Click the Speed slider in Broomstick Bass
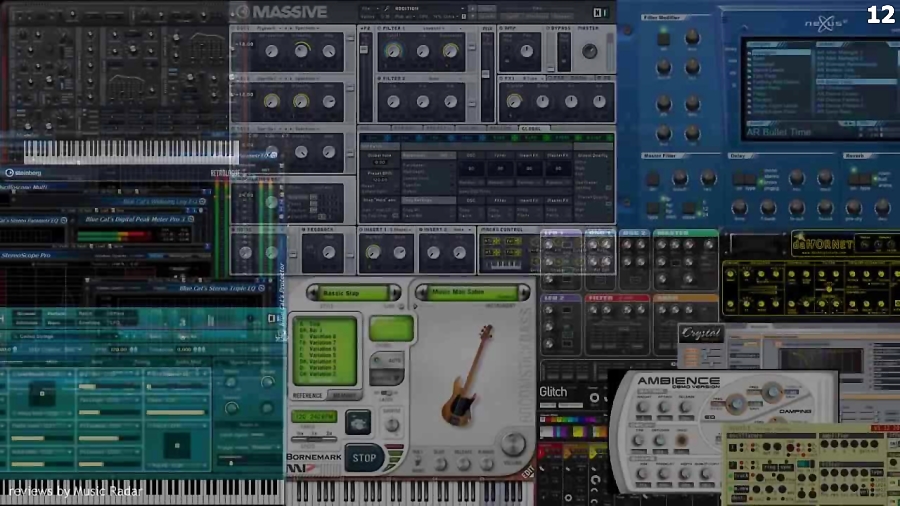900x506 pixels. point(314,439)
